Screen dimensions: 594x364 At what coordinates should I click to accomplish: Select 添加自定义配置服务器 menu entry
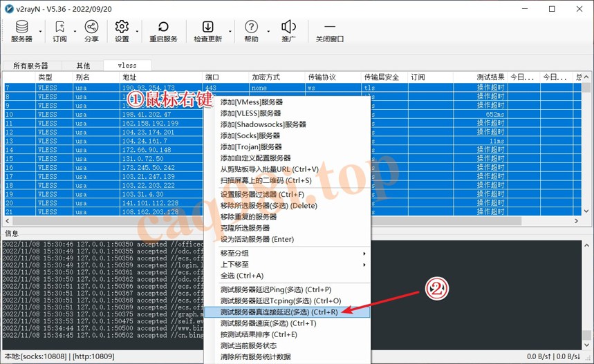(287, 157)
